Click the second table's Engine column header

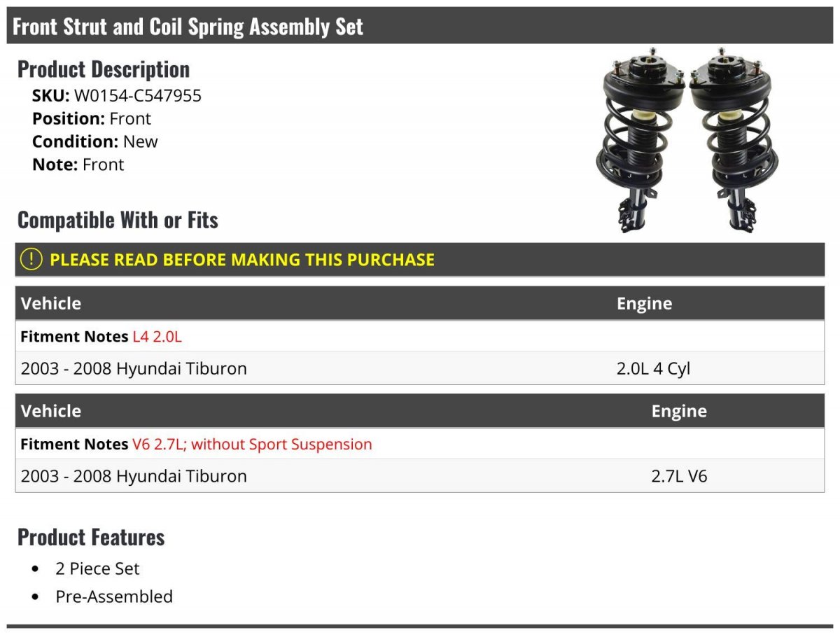(x=679, y=412)
